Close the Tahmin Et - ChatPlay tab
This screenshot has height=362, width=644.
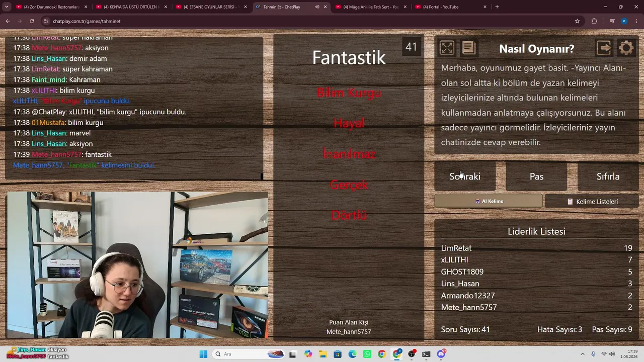click(x=326, y=7)
